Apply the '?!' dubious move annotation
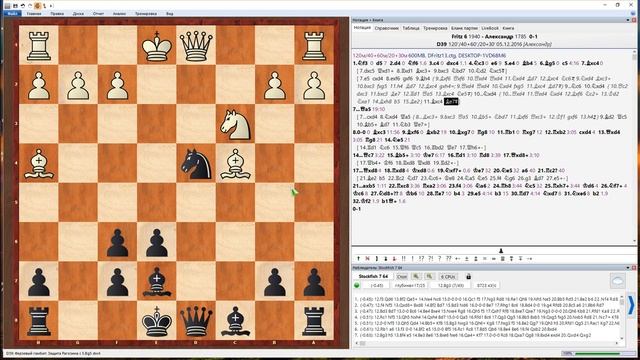This screenshot has height=360, width=640. [431, 258]
